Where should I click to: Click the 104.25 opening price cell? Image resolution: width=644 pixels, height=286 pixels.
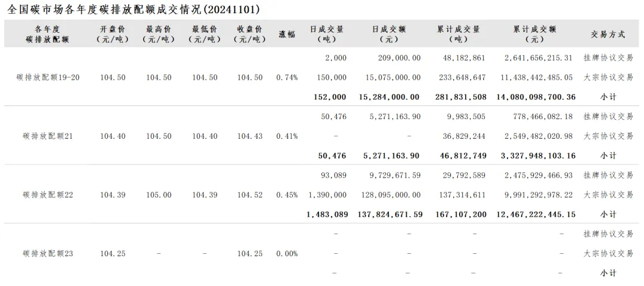pos(113,254)
